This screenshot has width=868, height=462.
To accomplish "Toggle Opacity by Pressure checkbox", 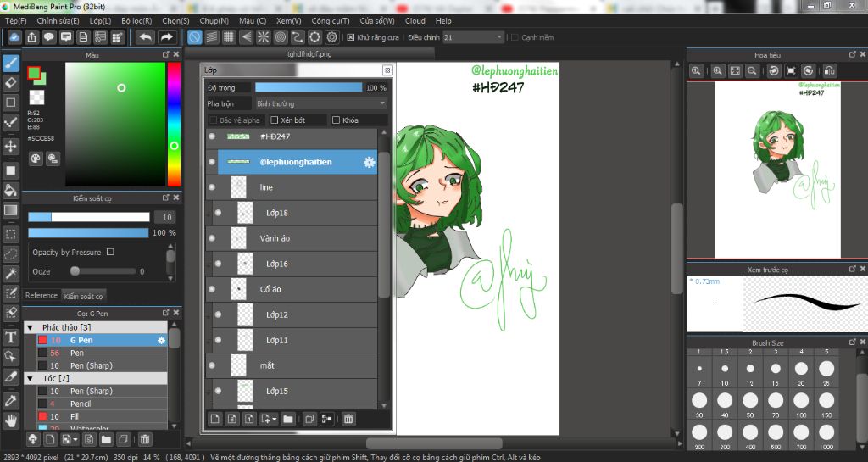I will click(x=110, y=252).
